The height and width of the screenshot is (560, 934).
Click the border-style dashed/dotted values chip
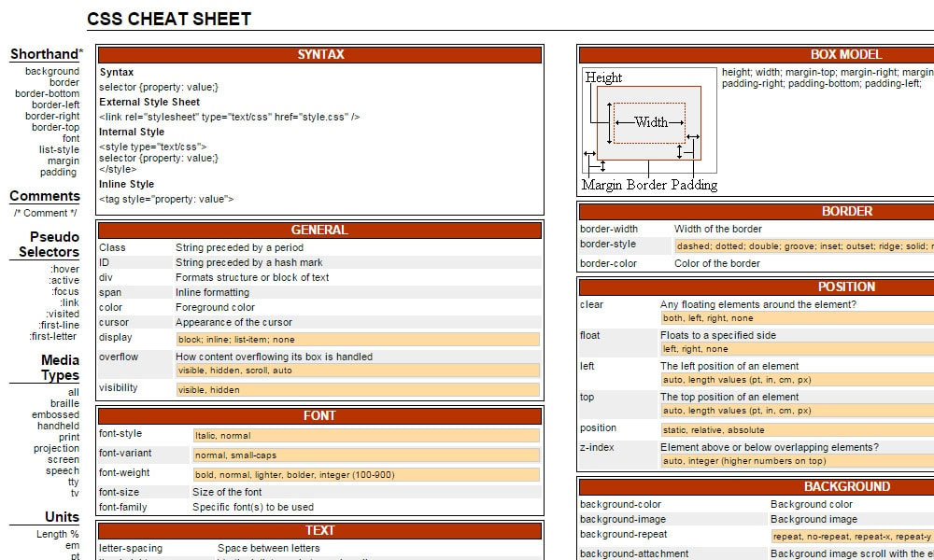point(803,245)
